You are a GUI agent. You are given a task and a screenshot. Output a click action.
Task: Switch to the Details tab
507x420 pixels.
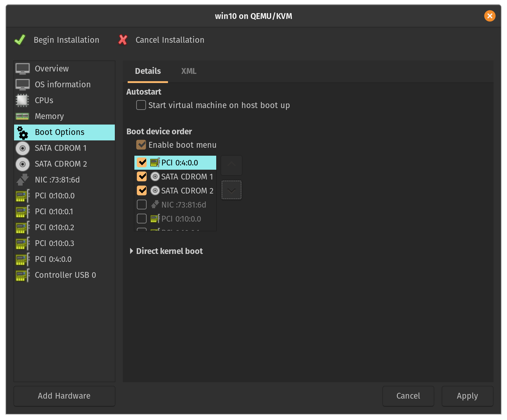[148, 71]
